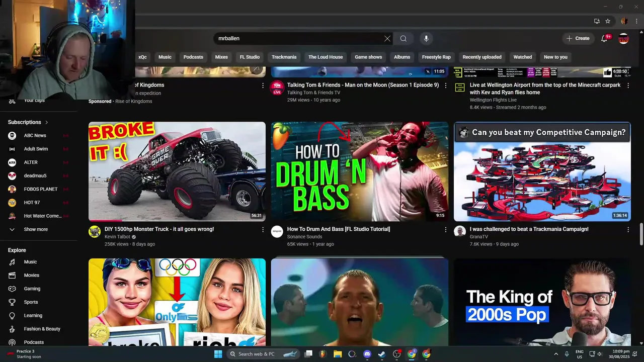Open the taskbar volume speaker icon
644x362 pixels.
[599, 354]
